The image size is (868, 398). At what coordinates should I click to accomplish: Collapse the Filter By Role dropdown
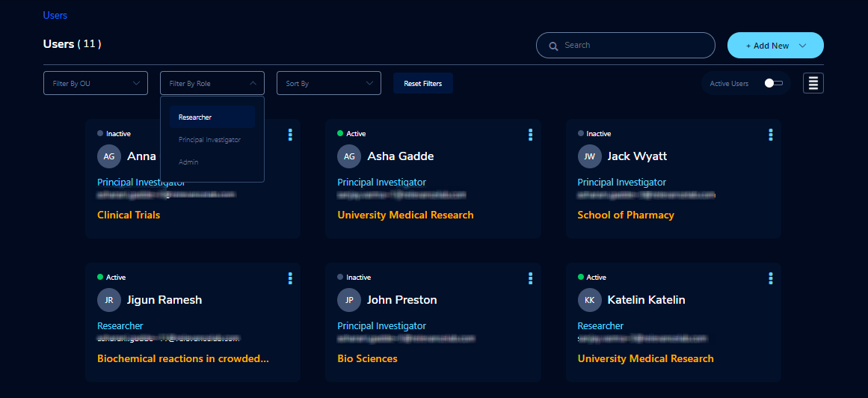tap(212, 83)
